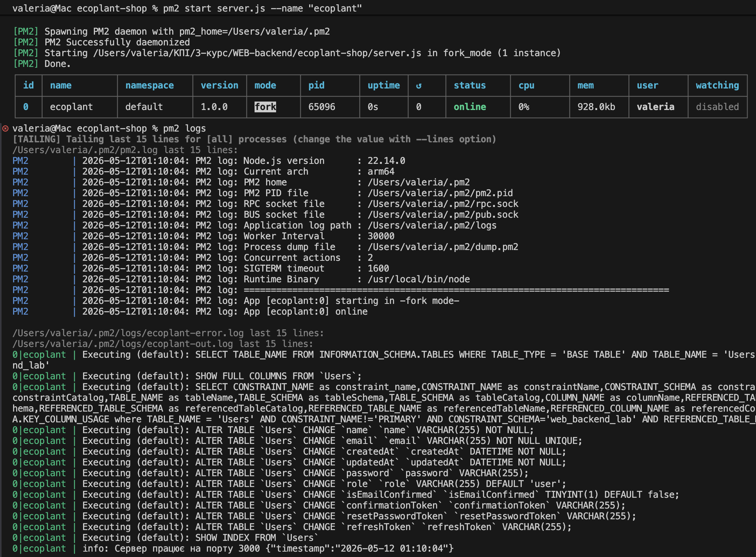Click the 'user' column header
Screen dimensions: 756x557
[648, 85]
